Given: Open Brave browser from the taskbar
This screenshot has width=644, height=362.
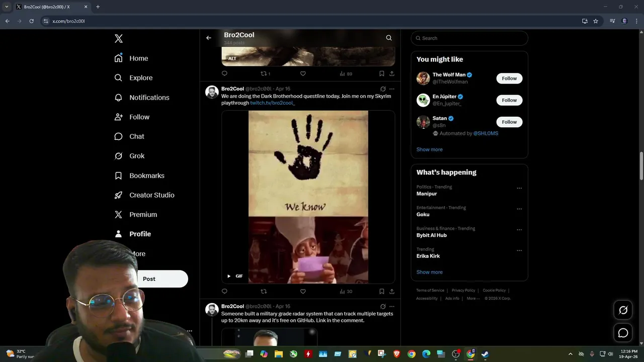Looking at the screenshot, I should tap(397, 354).
